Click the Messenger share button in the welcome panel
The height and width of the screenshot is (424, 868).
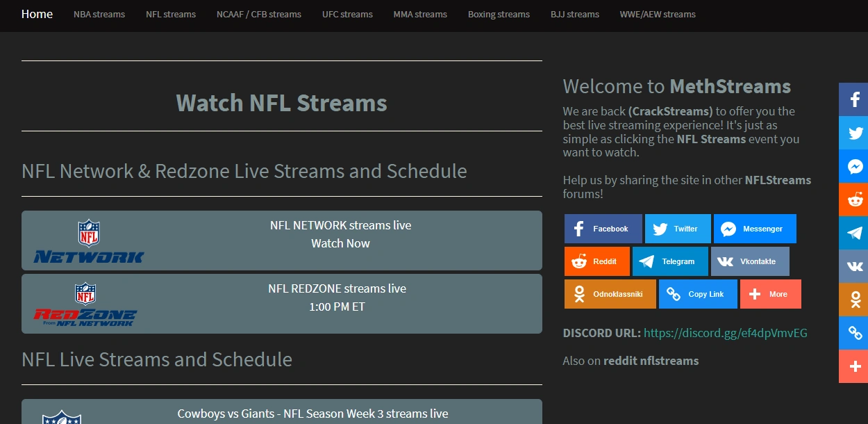click(x=755, y=229)
